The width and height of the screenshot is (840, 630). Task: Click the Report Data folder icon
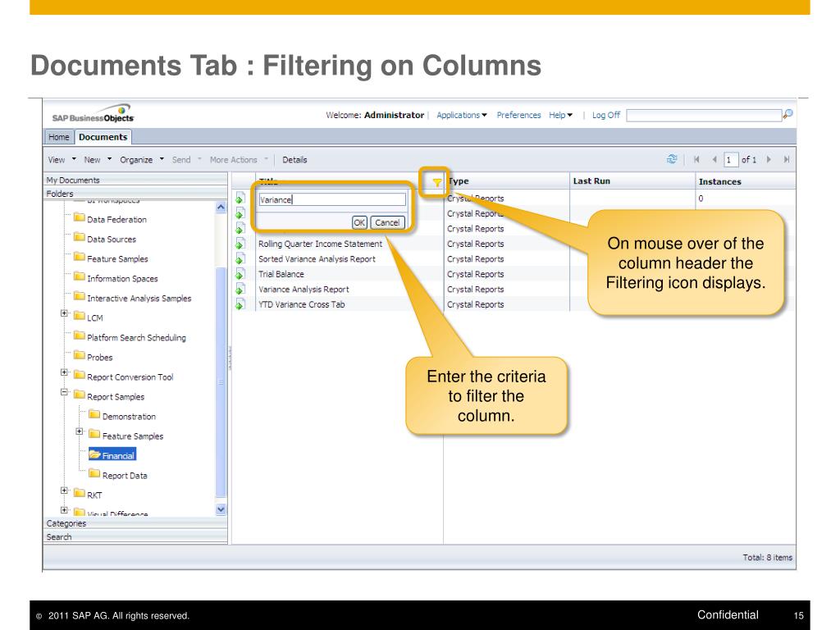[x=94, y=473]
